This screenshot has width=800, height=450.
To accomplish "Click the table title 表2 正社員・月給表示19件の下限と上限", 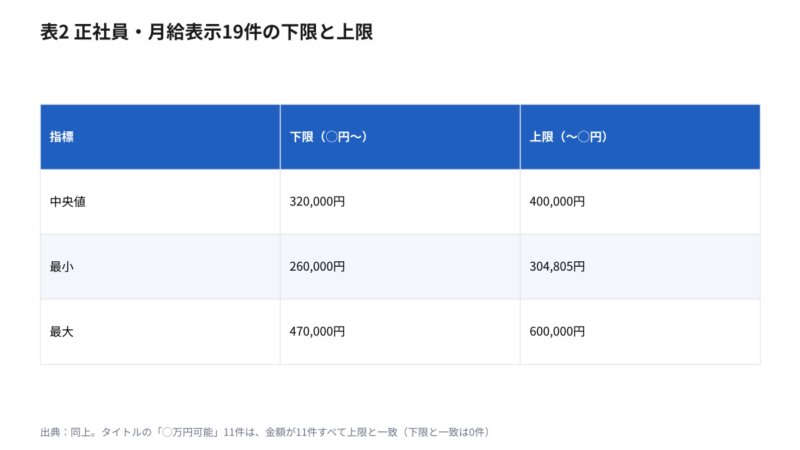I will 207,32.
